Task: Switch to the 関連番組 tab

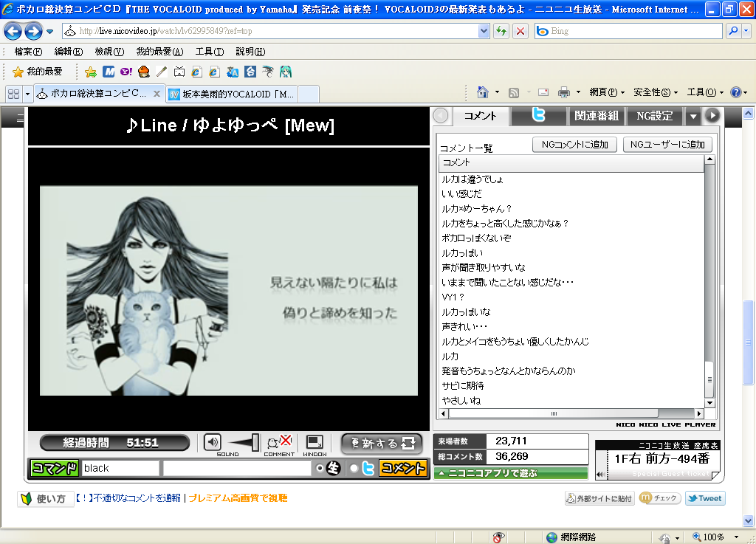Action: click(x=597, y=116)
